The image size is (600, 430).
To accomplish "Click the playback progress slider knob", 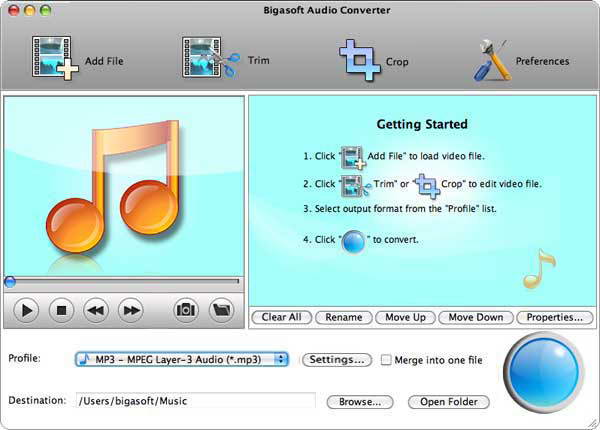I will tap(10, 282).
